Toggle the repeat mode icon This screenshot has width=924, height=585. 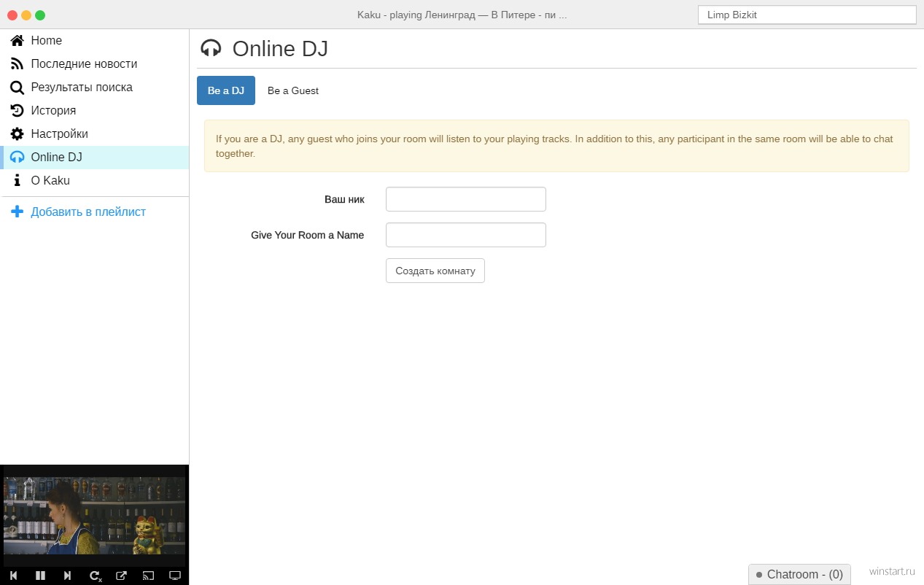(x=95, y=576)
